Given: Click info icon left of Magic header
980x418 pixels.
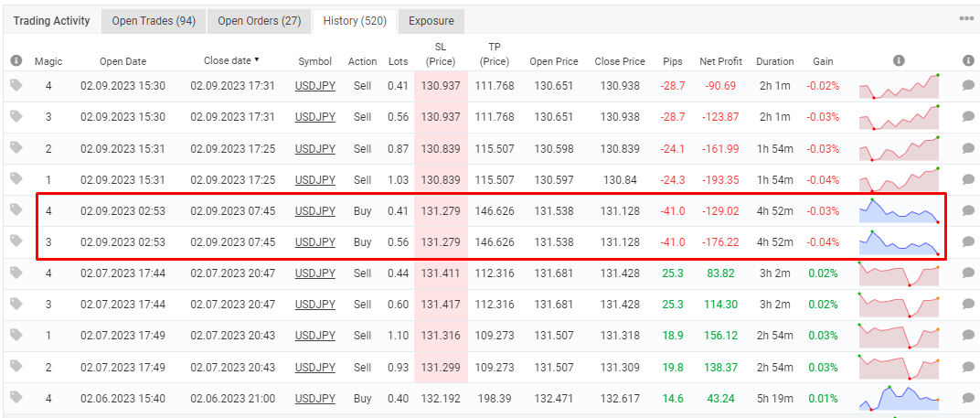Looking at the screenshot, I should pyautogui.click(x=16, y=60).
